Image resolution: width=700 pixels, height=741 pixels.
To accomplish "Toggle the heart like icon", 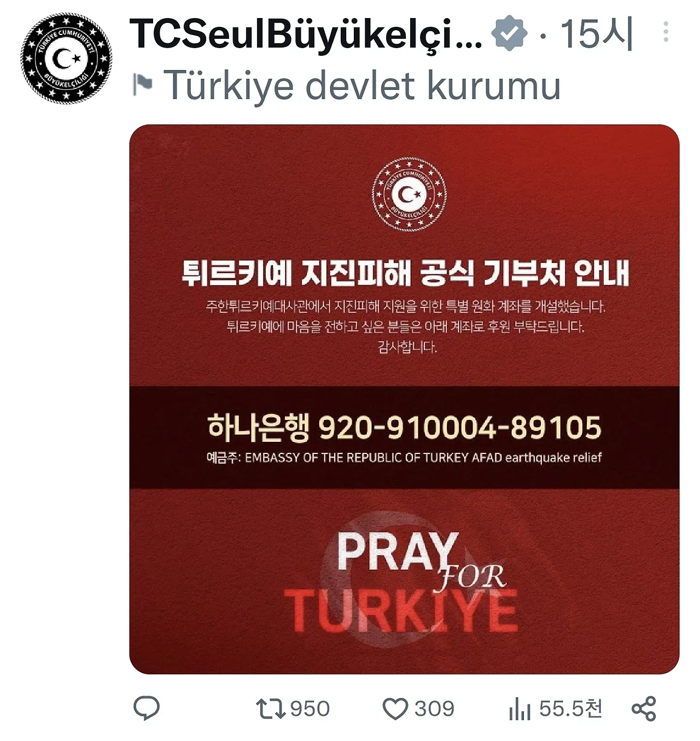I will [395, 709].
